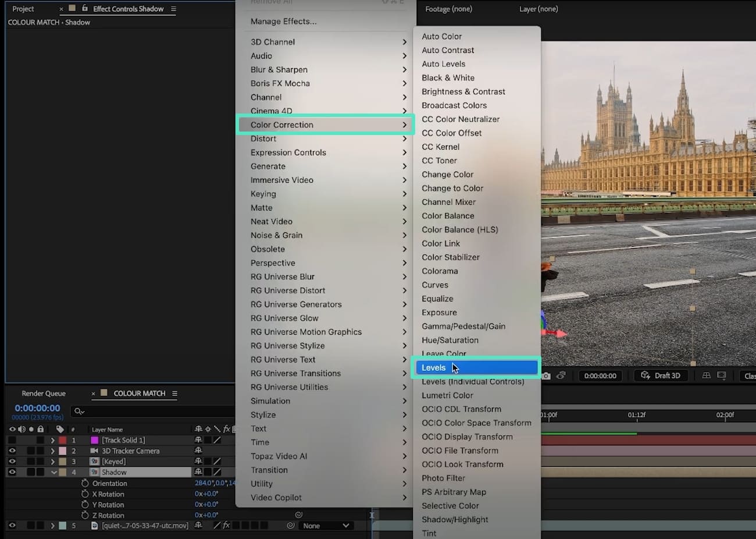Click Y Rotation stopwatch icon
This screenshot has width=756, height=539.
85,505
